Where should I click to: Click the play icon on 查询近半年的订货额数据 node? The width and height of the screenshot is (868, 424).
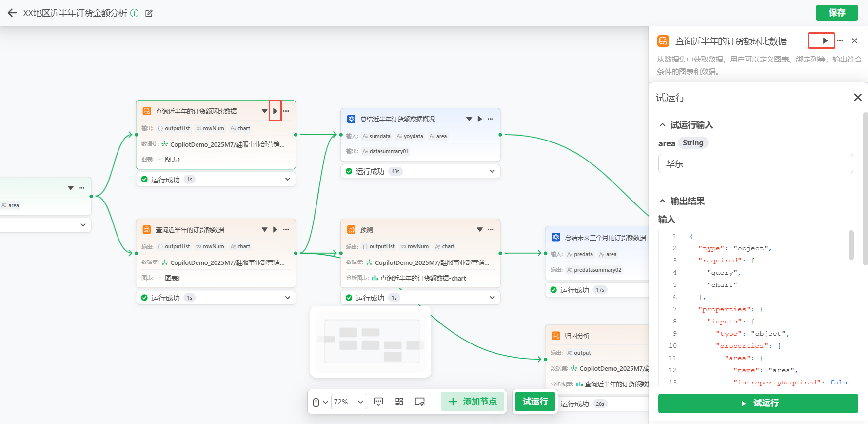275,230
